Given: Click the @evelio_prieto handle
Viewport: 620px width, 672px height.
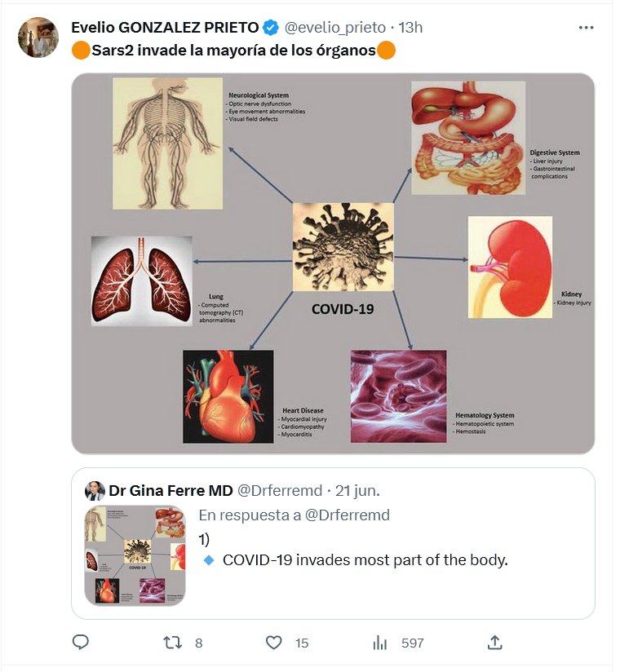Looking at the screenshot, I should click(334, 28).
